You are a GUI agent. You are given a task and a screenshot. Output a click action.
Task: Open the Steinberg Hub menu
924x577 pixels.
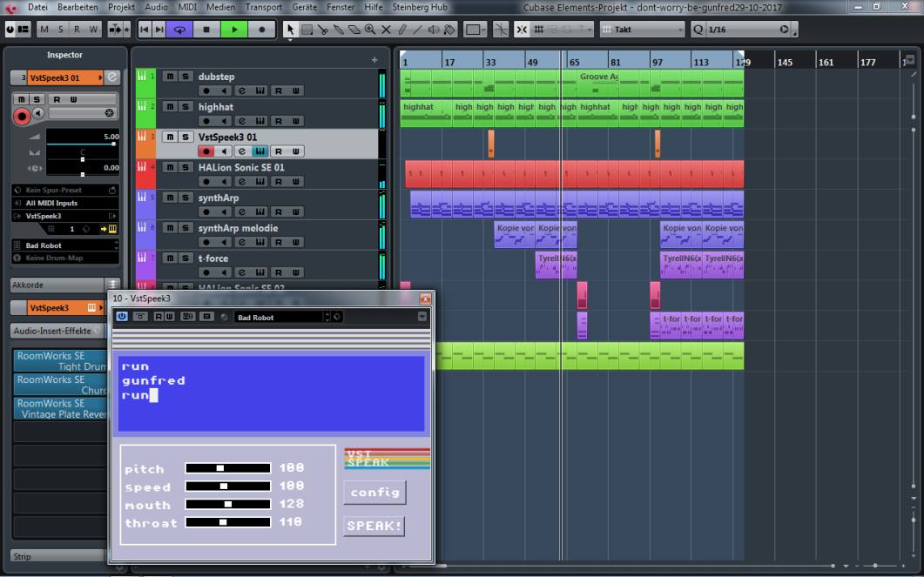[x=420, y=7]
